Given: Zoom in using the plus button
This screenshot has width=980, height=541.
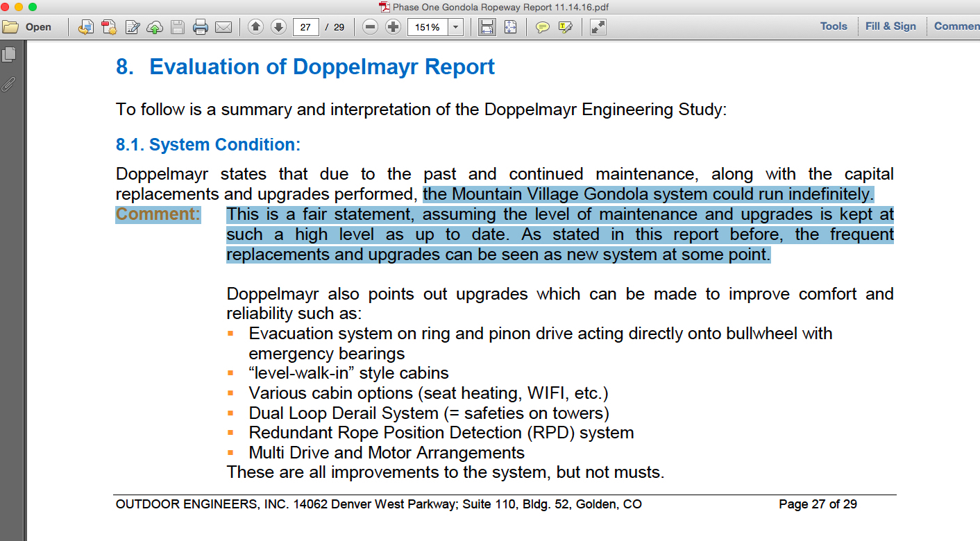Looking at the screenshot, I should point(394,27).
